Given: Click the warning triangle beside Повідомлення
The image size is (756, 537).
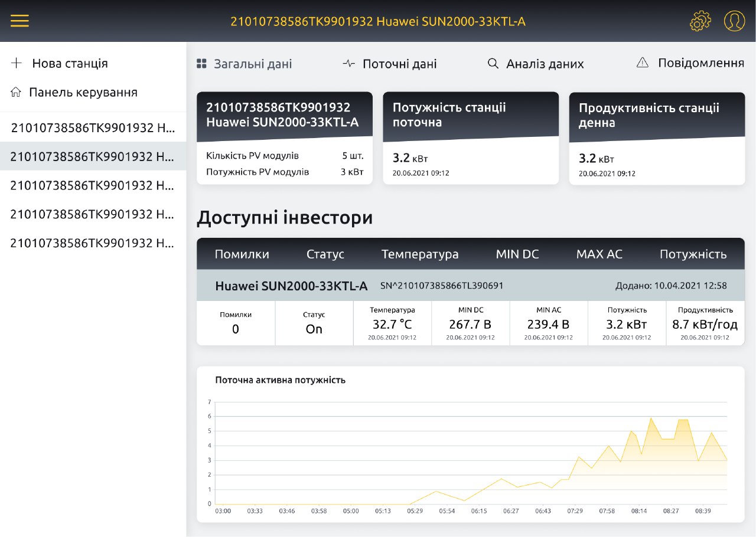Looking at the screenshot, I should [x=643, y=63].
